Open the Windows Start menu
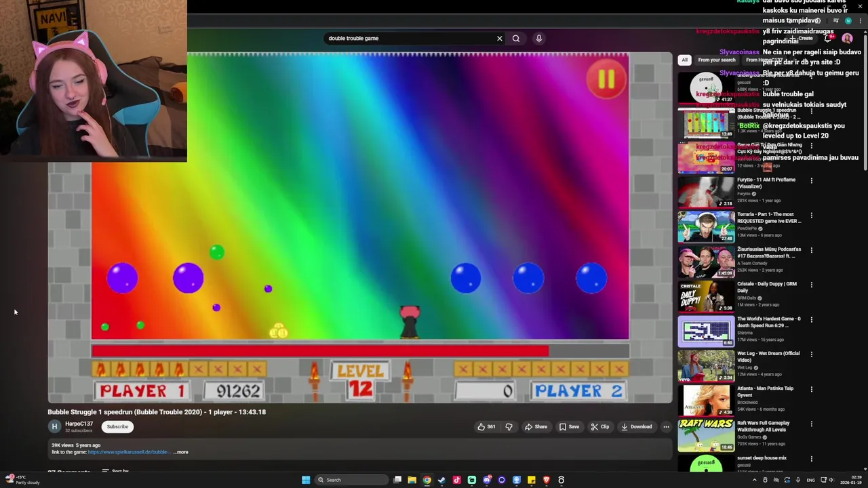Screen dimensions: 868x488 (306, 480)
